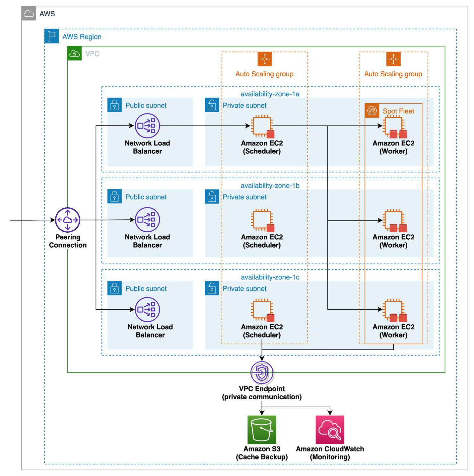Select the VPC Endpoint shield icon
Screen dimensions: 474x476
tap(262, 372)
